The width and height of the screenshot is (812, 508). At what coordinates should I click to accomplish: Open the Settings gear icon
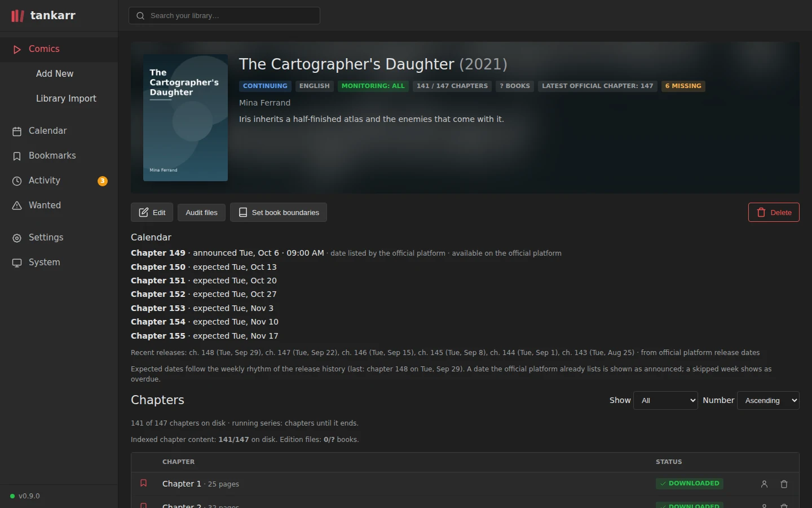17,238
